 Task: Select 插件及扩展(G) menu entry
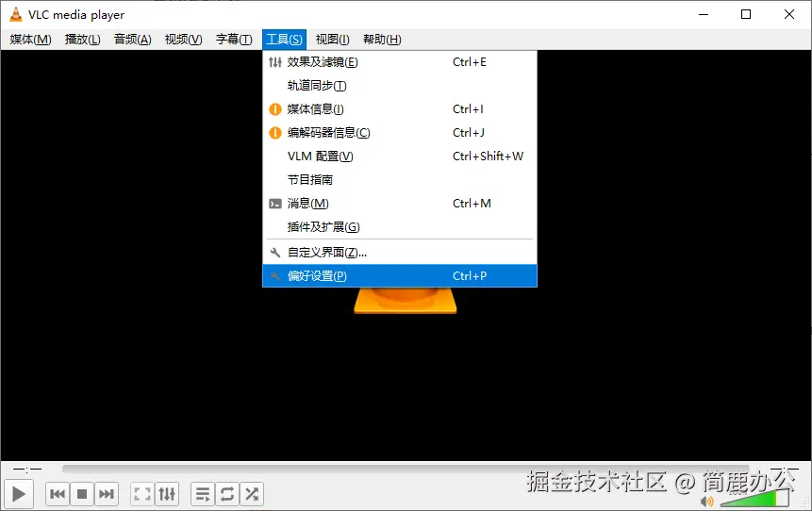coord(400,227)
